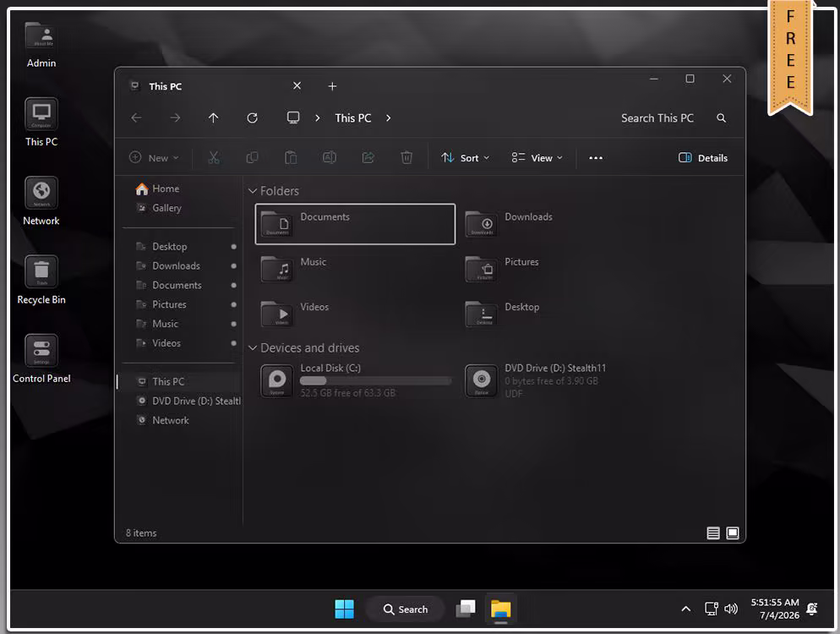Select the Recycle Bin desktop icon

(41, 280)
